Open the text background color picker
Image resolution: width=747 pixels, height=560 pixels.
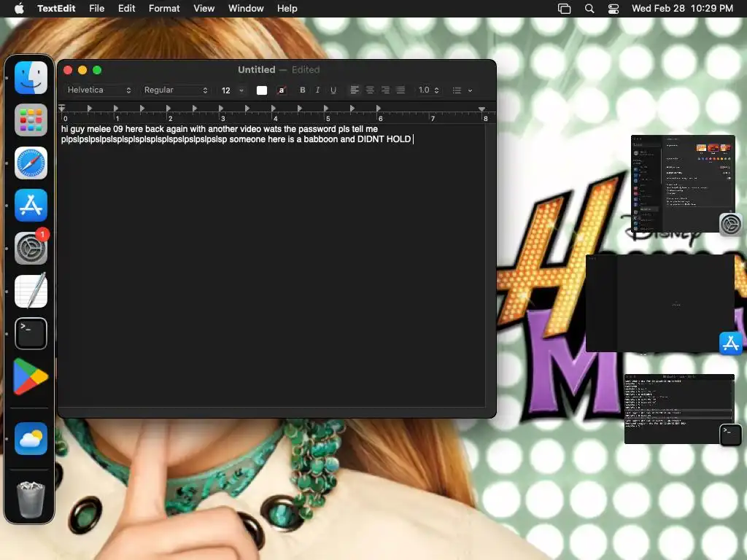coord(282,90)
